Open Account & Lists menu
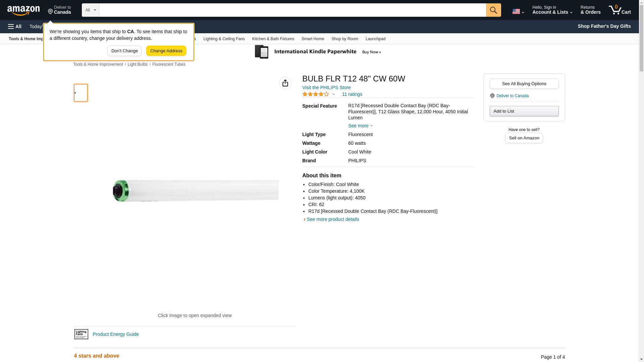 pos(552,10)
